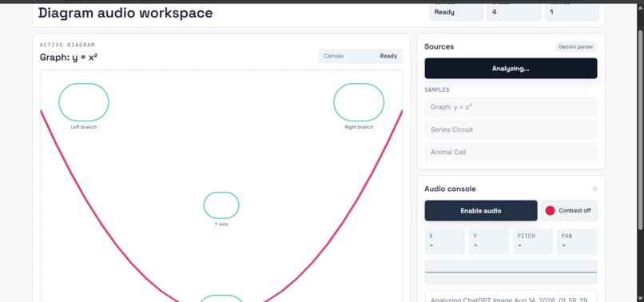The height and width of the screenshot is (302, 644).
Task: Click the audio level meter bar
Action: [511, 272]
